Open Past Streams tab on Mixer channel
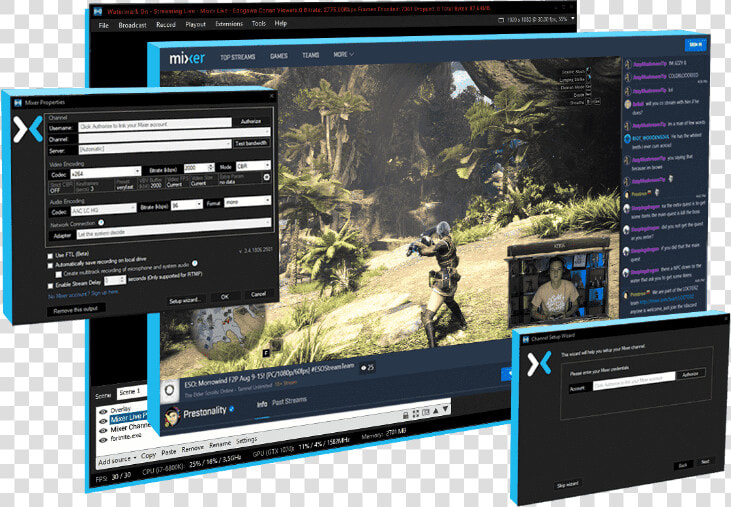Screen dimensions: 731x507 (290, 401)
